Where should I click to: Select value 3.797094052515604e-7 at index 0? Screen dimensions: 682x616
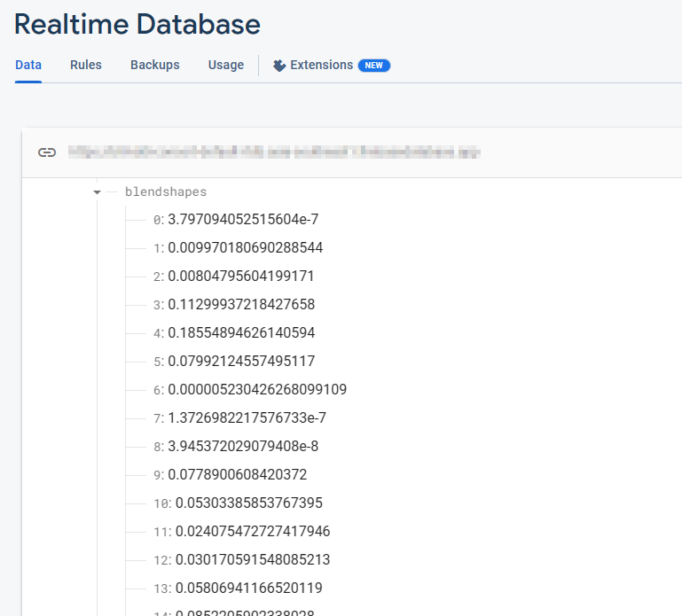(243, 219)
